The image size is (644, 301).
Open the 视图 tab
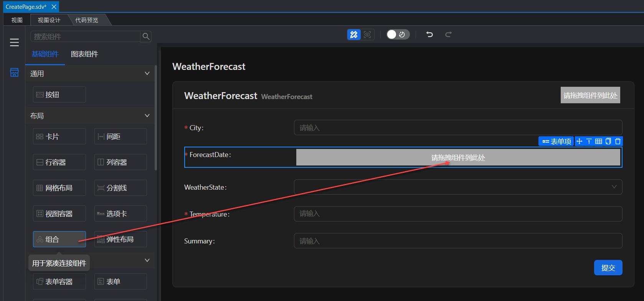click(x=17, y=20)
